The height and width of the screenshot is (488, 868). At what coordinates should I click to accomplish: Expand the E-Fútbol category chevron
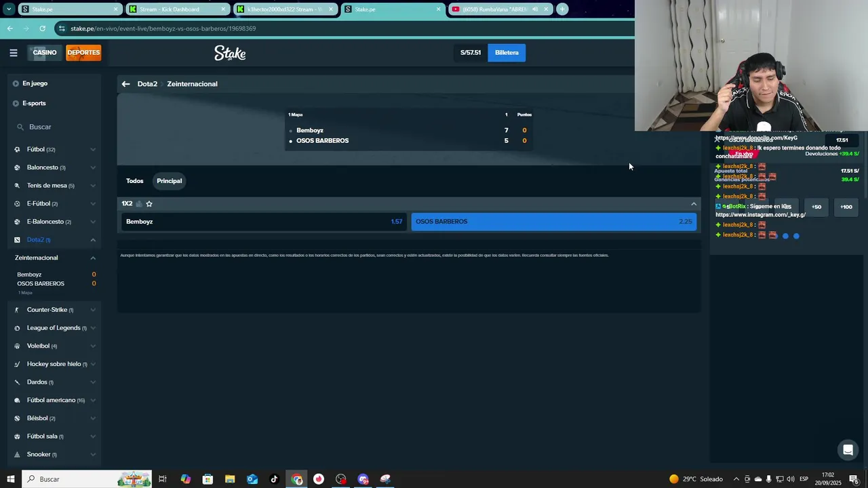(93, 204)
